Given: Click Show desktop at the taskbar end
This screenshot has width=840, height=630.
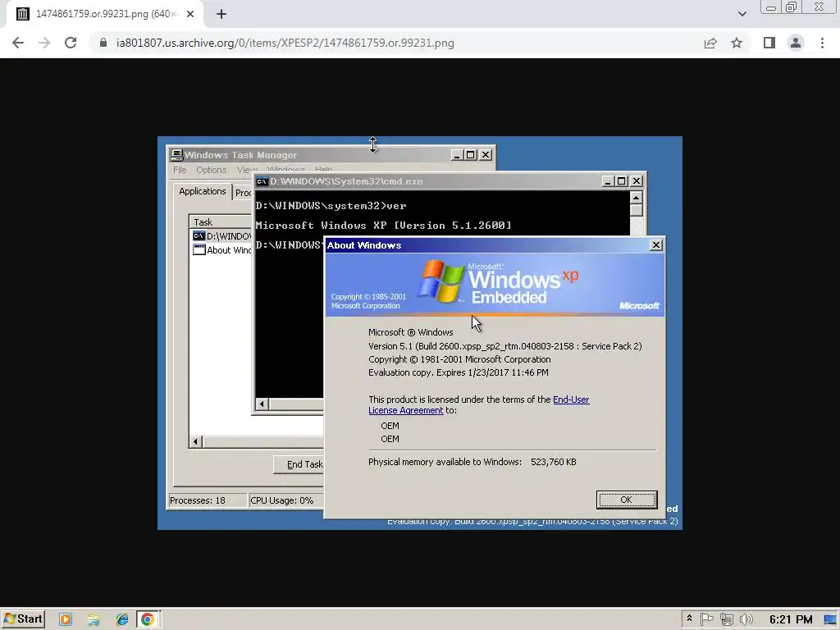Looking at the screenshot, I should pos(831,619).
